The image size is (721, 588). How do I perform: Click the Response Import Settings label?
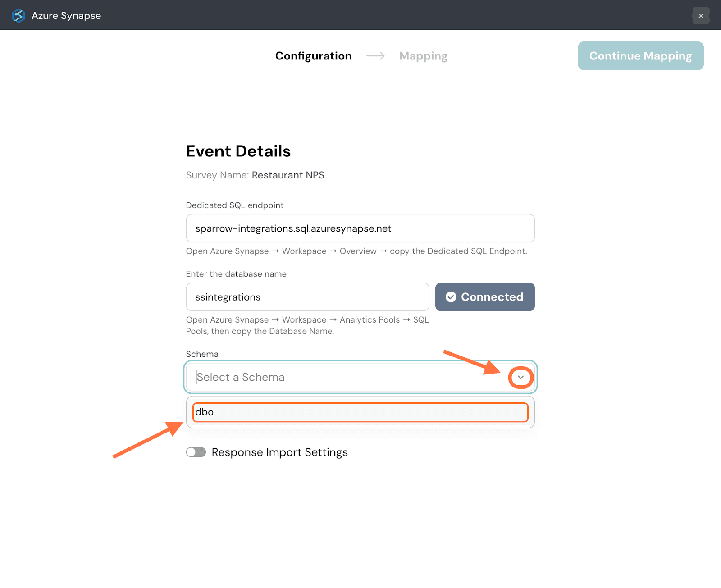[280, 452]
